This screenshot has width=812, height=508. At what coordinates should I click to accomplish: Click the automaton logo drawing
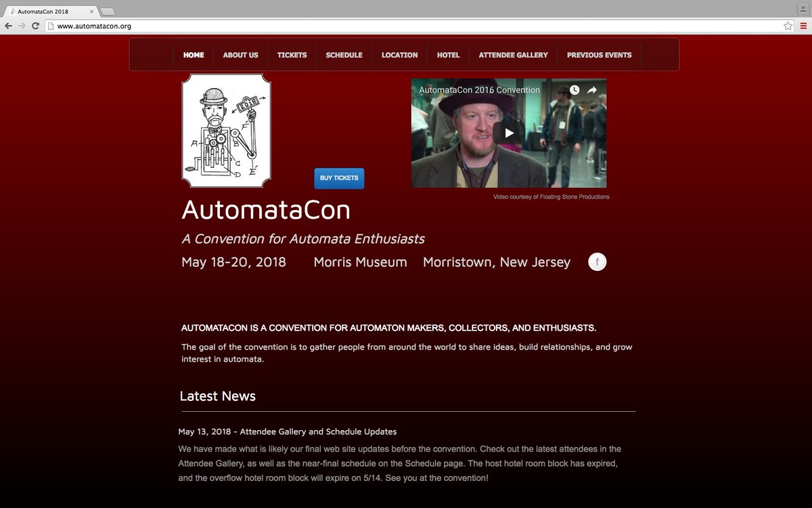coord(227,131)
